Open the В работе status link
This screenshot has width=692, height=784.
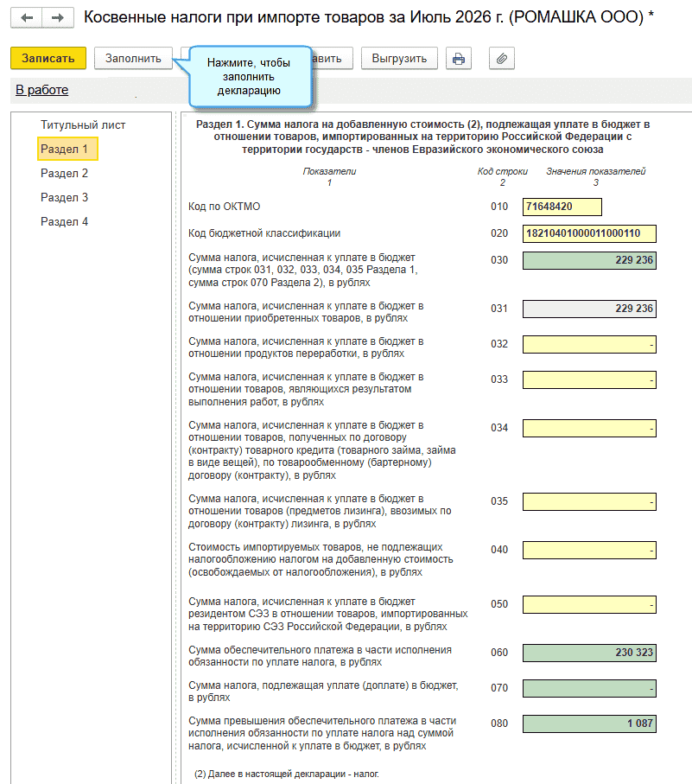click(42, 90)
